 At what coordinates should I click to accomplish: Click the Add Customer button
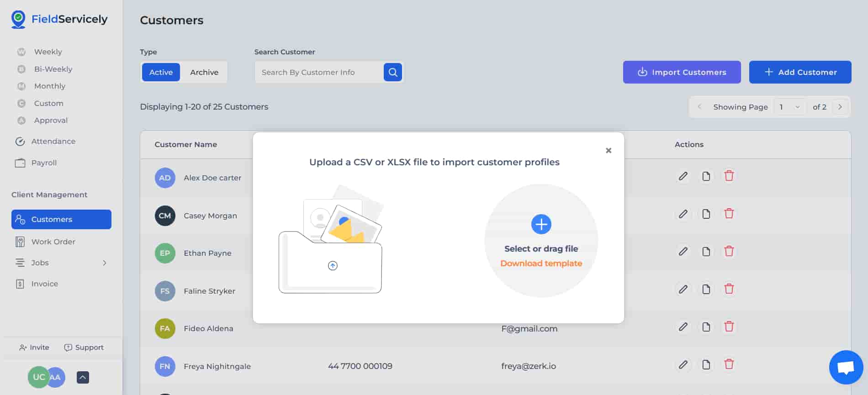pyautogui.click(x=800, y=72)
